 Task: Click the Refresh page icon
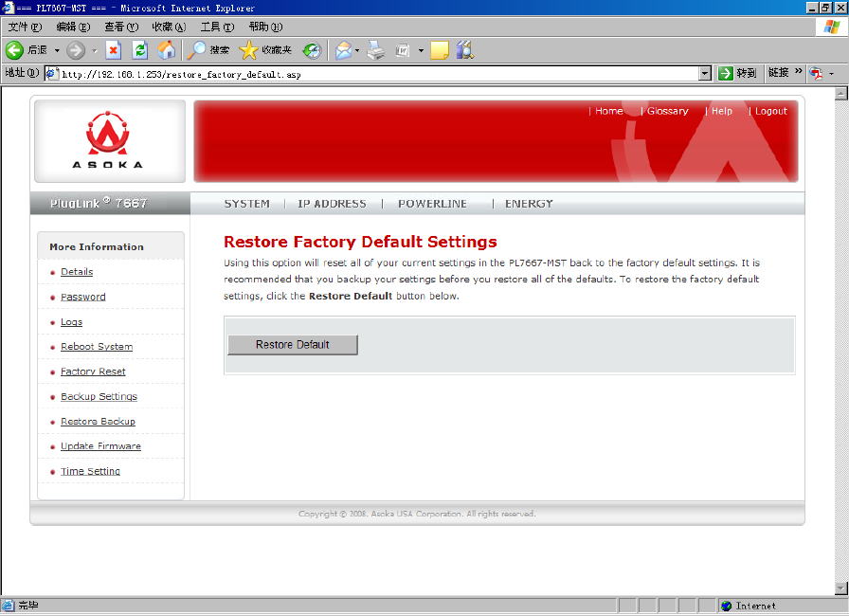pyautogui.click(x=140, y=50)
